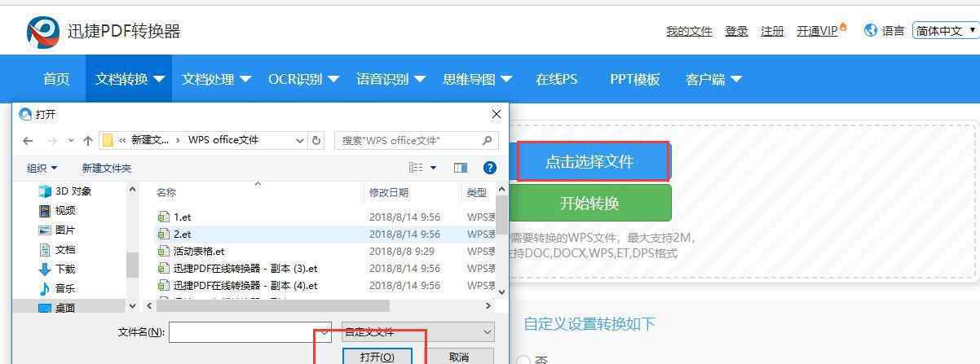
Task: Select 文档 in the navigation pane
Action: point(57,249)
